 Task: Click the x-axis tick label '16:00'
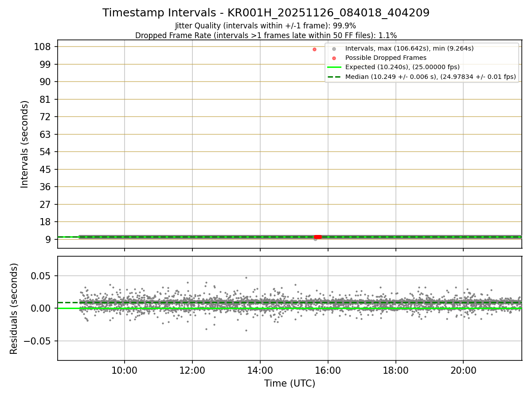(328, 371)
